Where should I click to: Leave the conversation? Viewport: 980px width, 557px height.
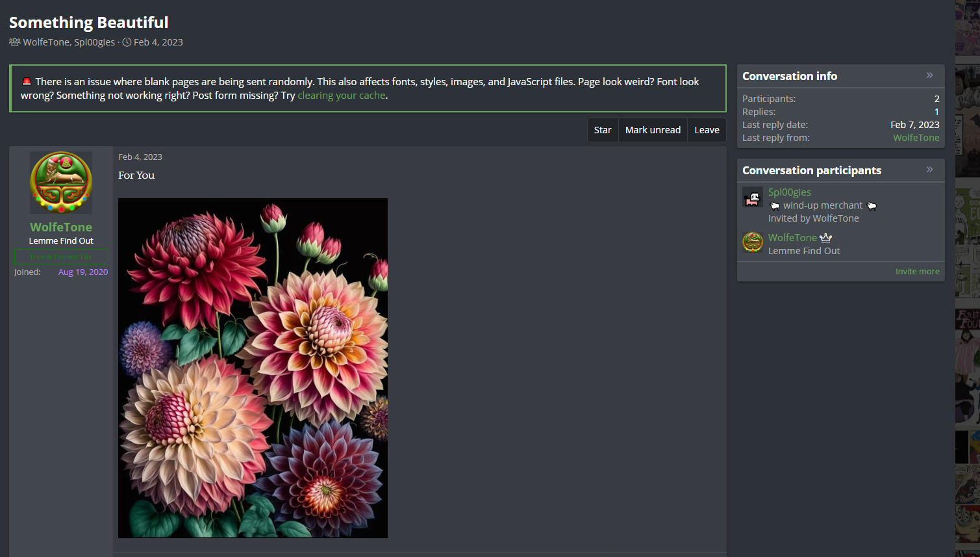(x=707, y=130)
